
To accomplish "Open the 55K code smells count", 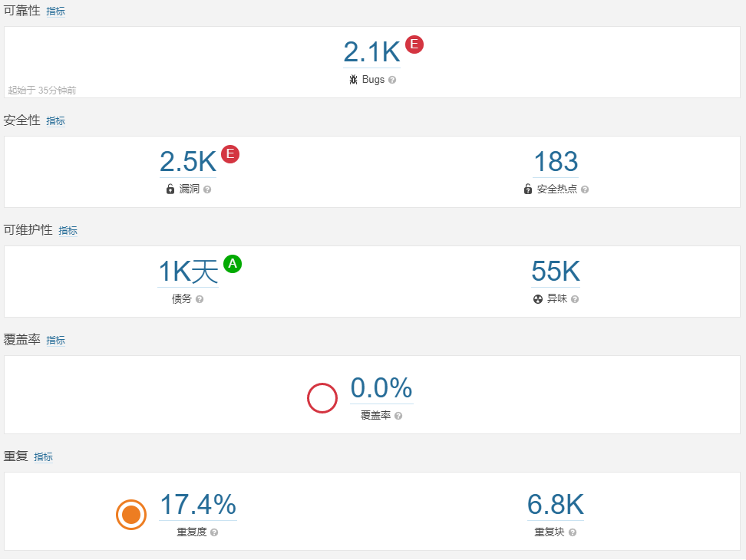I will [556, 272].
